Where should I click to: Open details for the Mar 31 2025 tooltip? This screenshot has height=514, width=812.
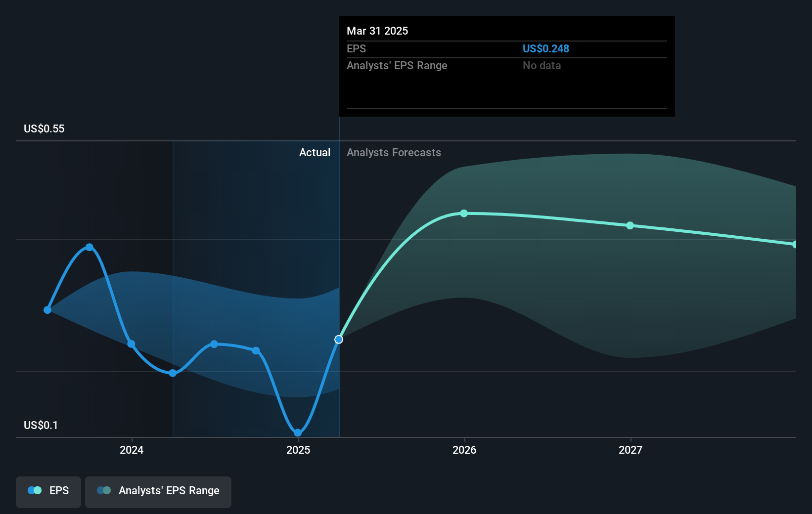[x=377, y=31]
